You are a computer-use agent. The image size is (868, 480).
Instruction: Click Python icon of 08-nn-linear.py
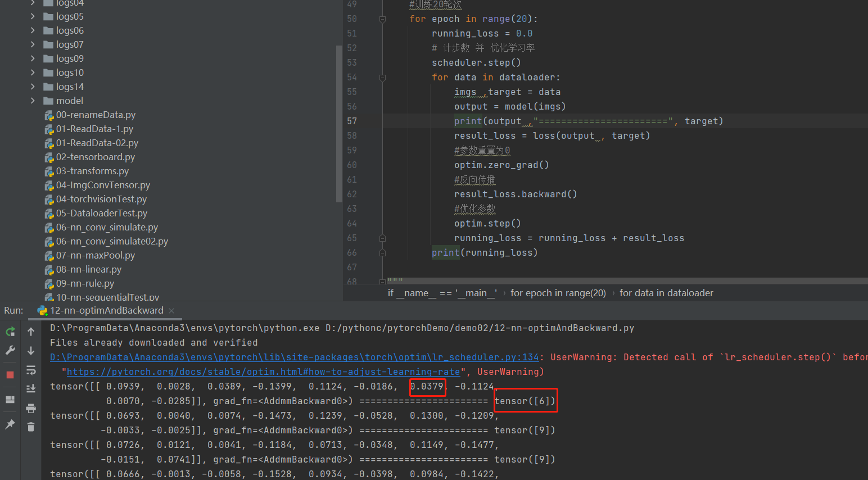coord(49,270)
